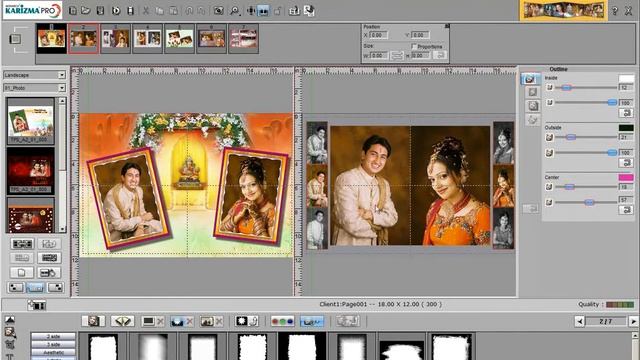
Task: Click the apply icon button under Outside section
Action: click(626, 162)
